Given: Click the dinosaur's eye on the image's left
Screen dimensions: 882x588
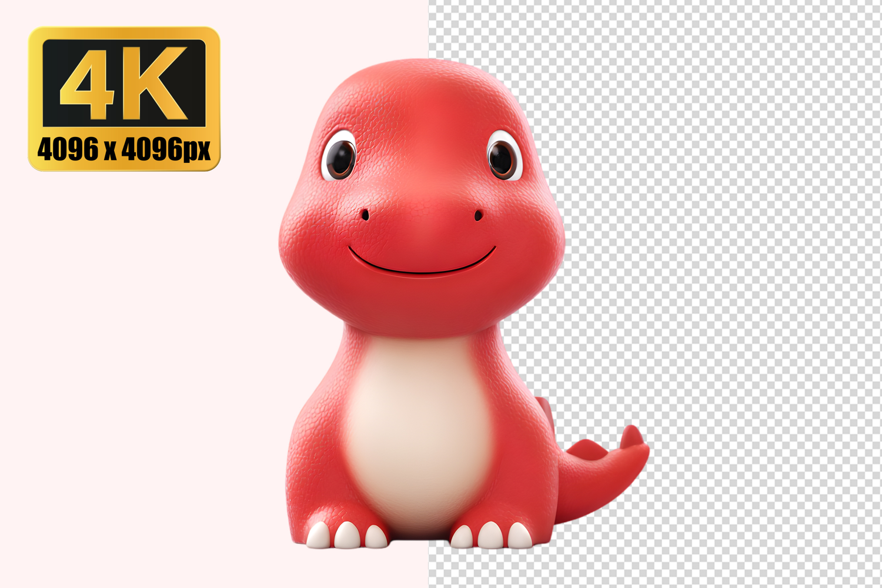Looking at the screenshot, I should (x=340, y=157).
